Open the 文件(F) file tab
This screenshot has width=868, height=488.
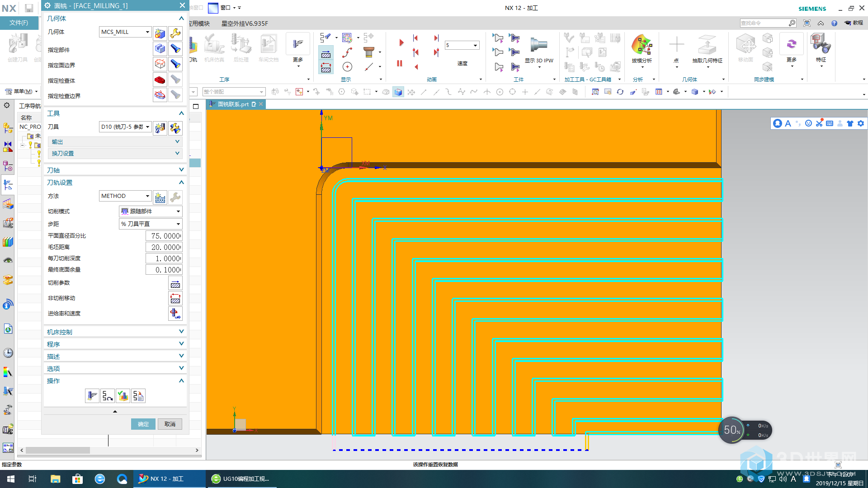(19, 23)
